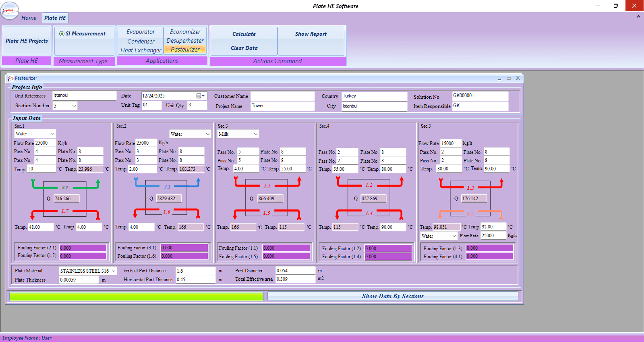Click the Customer Name input field
The width and height of the screenshot is (644, 342).
[282, 96]
